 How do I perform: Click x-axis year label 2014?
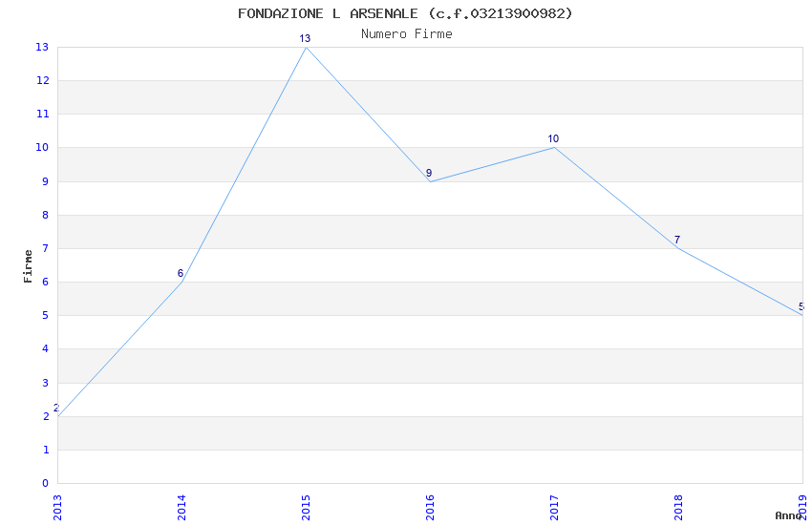(182, 508)
